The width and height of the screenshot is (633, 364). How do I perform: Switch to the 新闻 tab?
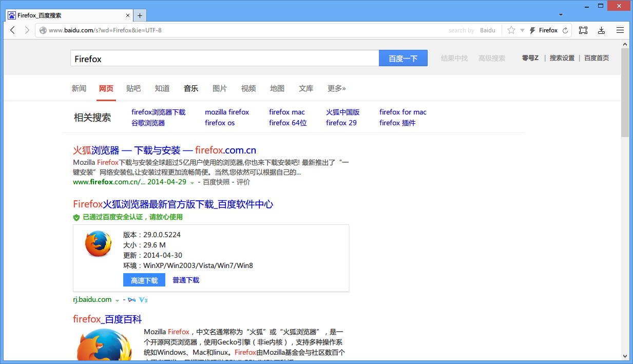[x=79, y=88]
